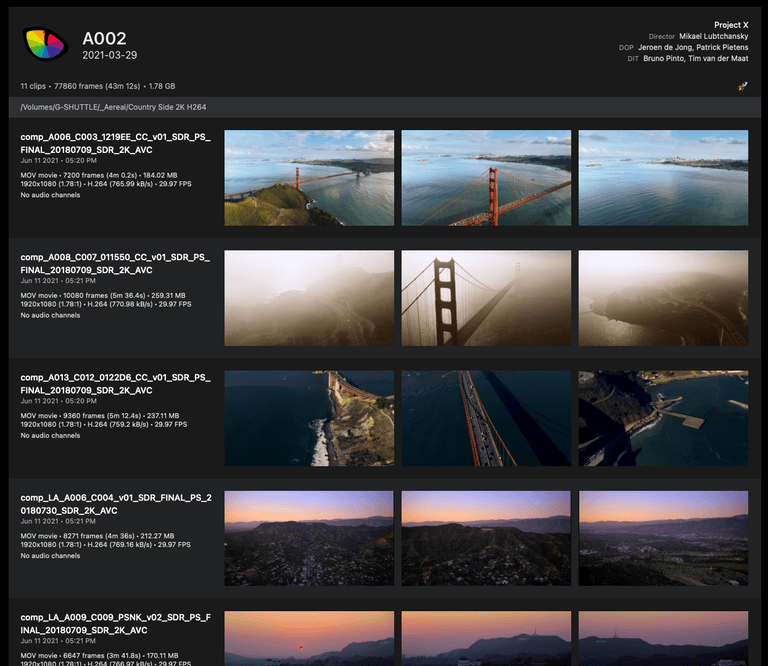Viewport: 768px width, 666px height.
Task: Click the G-SHUTTLE volume path header
Action: click(x=113, y=107)
